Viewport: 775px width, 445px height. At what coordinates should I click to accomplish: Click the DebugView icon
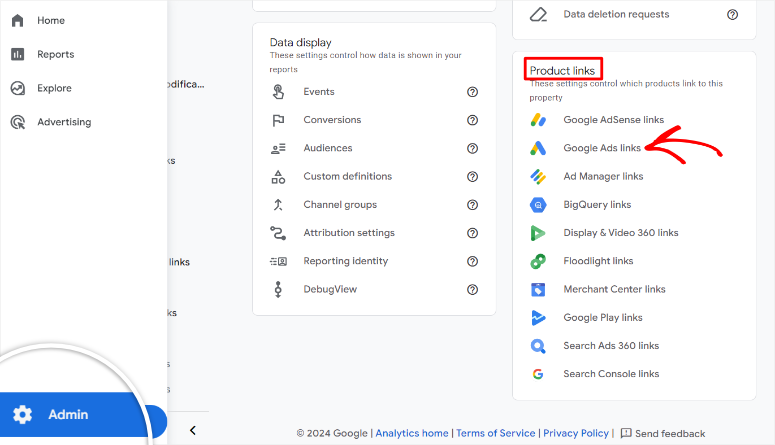278,289
